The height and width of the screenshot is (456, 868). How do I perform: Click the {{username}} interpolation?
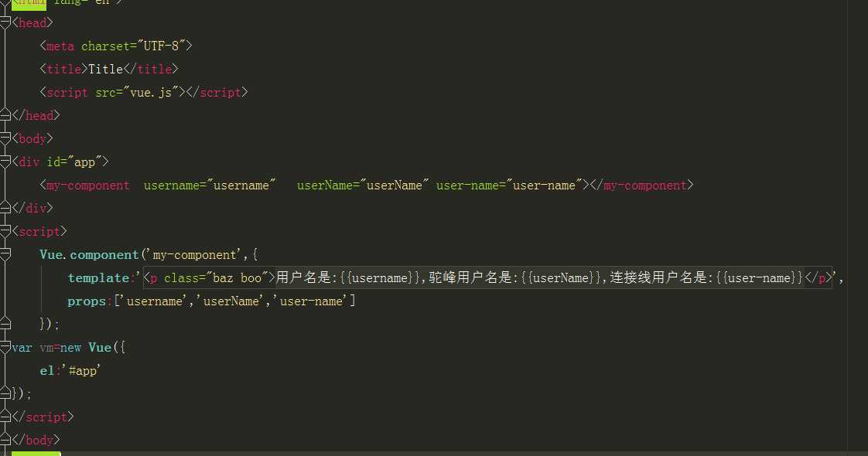(381, 278)
